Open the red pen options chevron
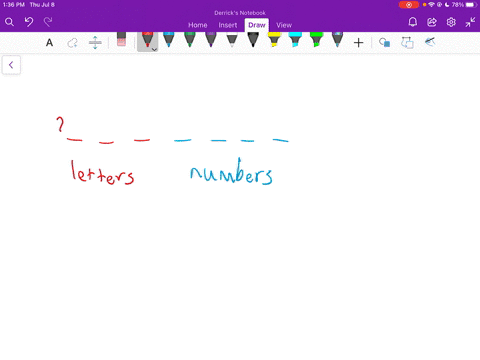Image resolution: width=480 pixels, height=360 pixels. click(x=155, y=49)
